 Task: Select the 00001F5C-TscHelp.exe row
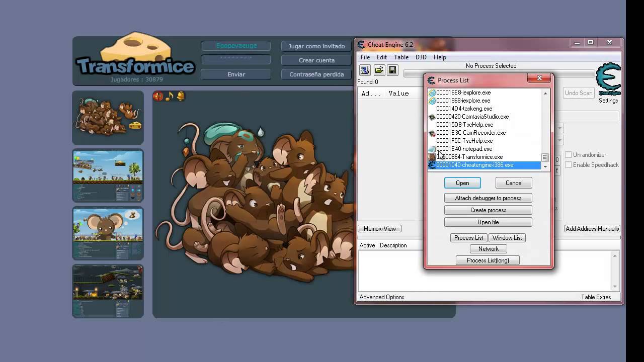pyautogui.click(x=484, y=141)
